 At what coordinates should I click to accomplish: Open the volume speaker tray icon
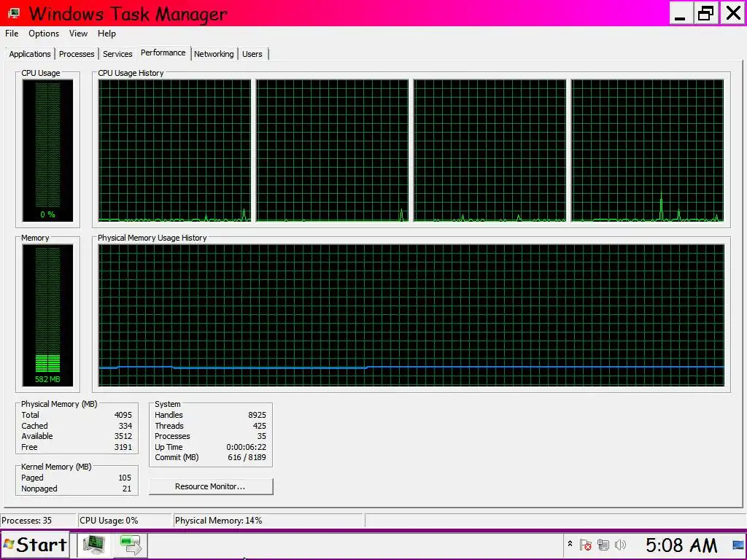point(620,545)
